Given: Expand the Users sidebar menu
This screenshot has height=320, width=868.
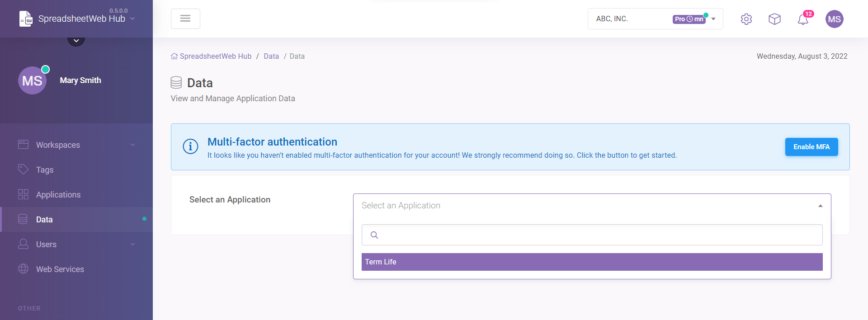Looking at the screenshot, I should 76,244.
